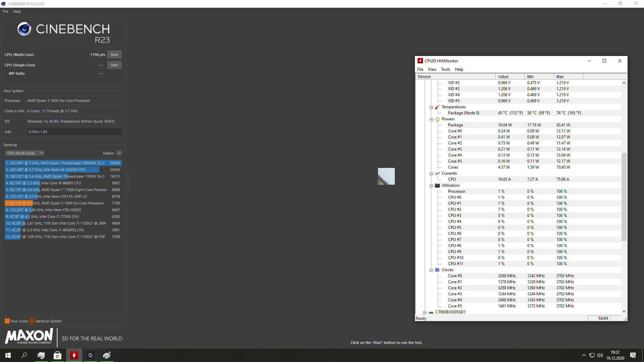Viewport: 644px width, 362px height.
Task: Start the CPU Single Core test
Action: 114,65
